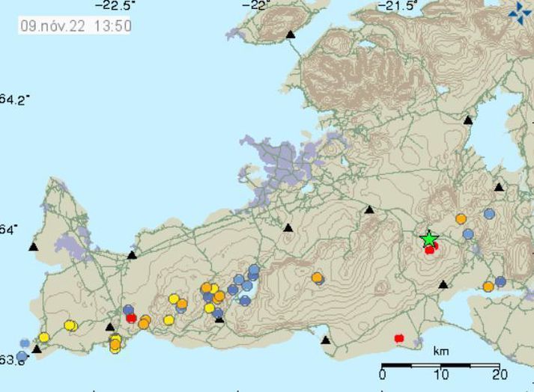This screenshot has width=534, height=392.
Task: Open the Met Office logo in the corner
Action: [520, 13]
